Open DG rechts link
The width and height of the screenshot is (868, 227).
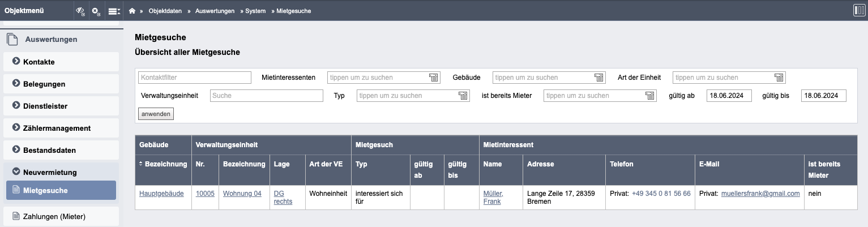[283, 198]
